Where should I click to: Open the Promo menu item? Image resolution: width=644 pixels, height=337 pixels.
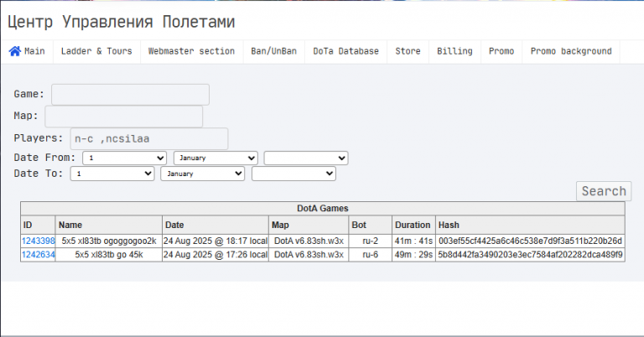pos(501,51)
